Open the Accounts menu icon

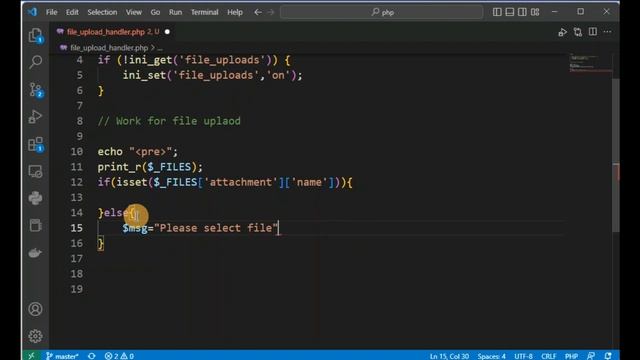[36, 309]
